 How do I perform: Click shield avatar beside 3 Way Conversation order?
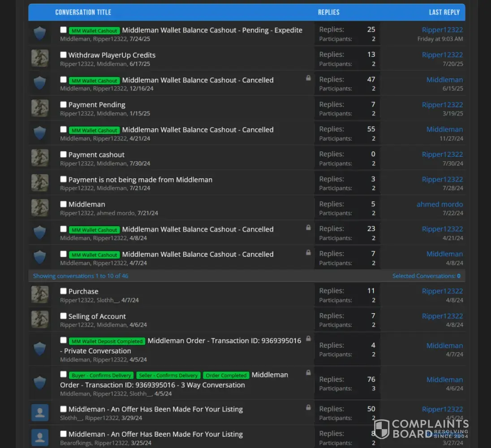click(x=40, y=383)
